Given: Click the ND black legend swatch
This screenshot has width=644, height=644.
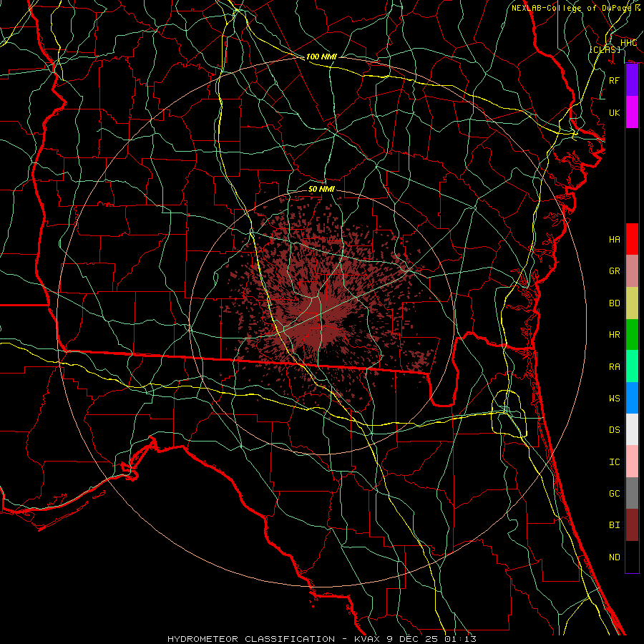Looking at the screenshot, I should pos(632,557).
